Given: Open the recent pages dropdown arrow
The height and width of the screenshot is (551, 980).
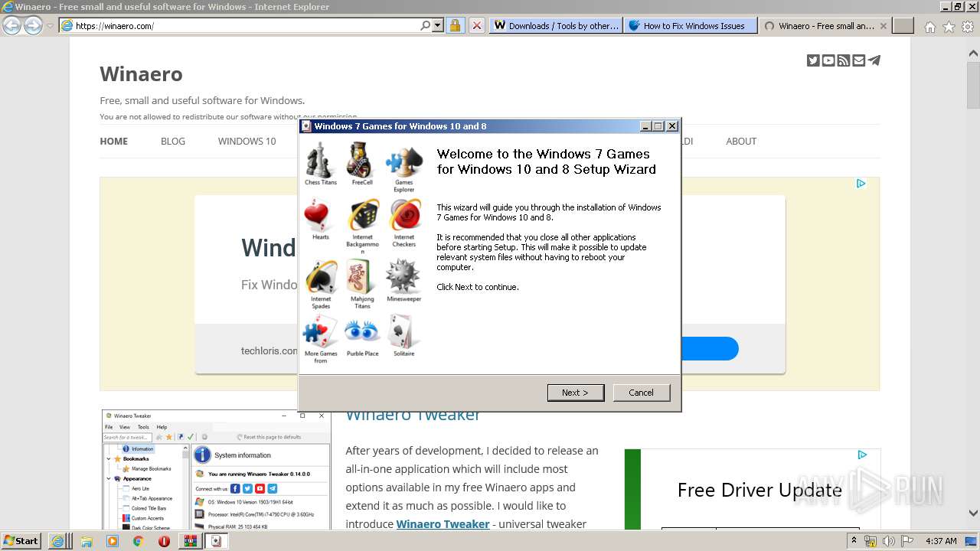Looking at the screenshot, I should pos(50,25).
